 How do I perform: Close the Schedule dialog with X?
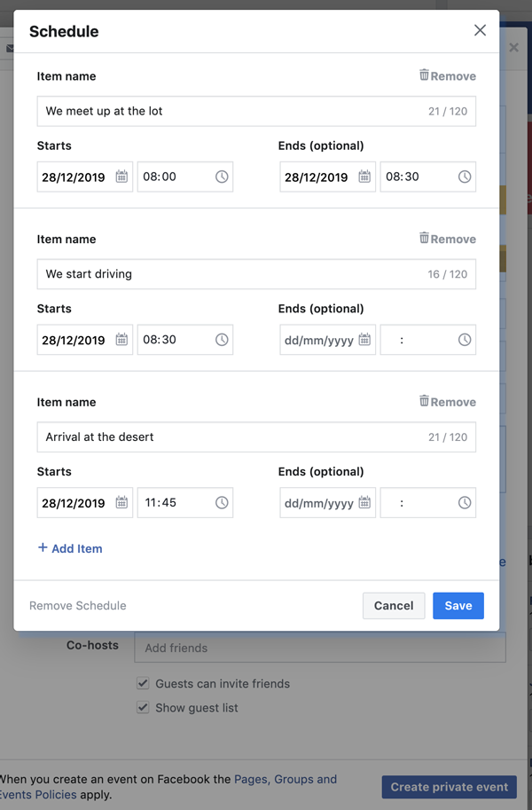pyautogui.click(x=480, y=30)
